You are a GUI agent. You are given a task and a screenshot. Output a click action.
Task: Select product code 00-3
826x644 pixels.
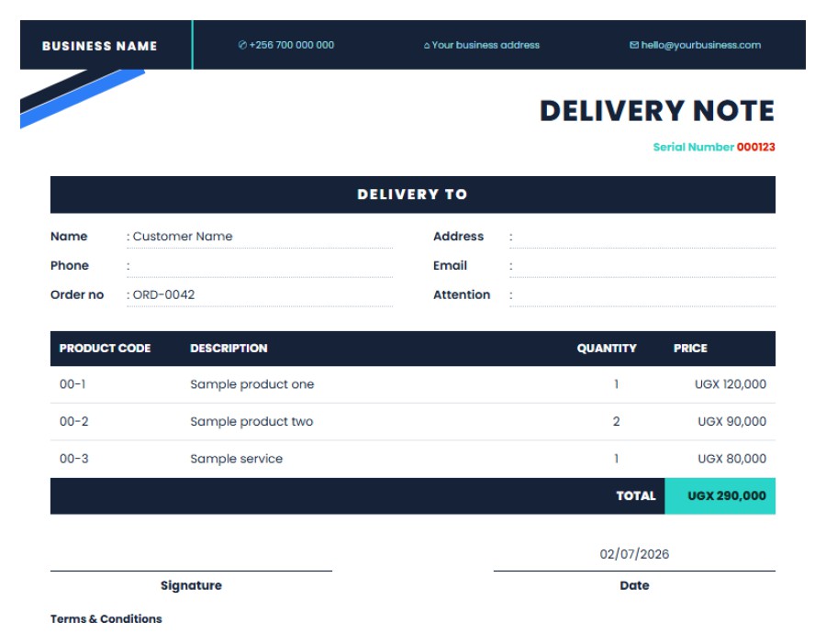point(73,460)
